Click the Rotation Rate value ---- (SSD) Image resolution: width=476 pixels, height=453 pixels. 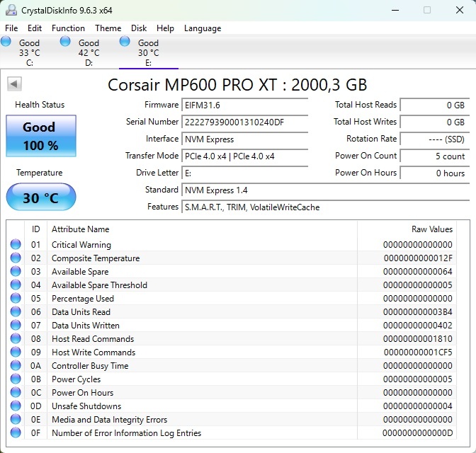(x=435, y=139)
